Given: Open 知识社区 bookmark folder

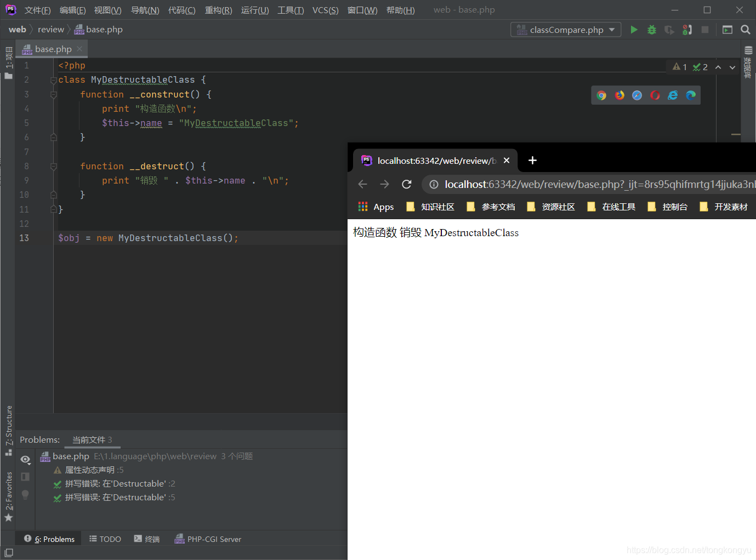Looking at the screenshot, I should click(430, 207).
